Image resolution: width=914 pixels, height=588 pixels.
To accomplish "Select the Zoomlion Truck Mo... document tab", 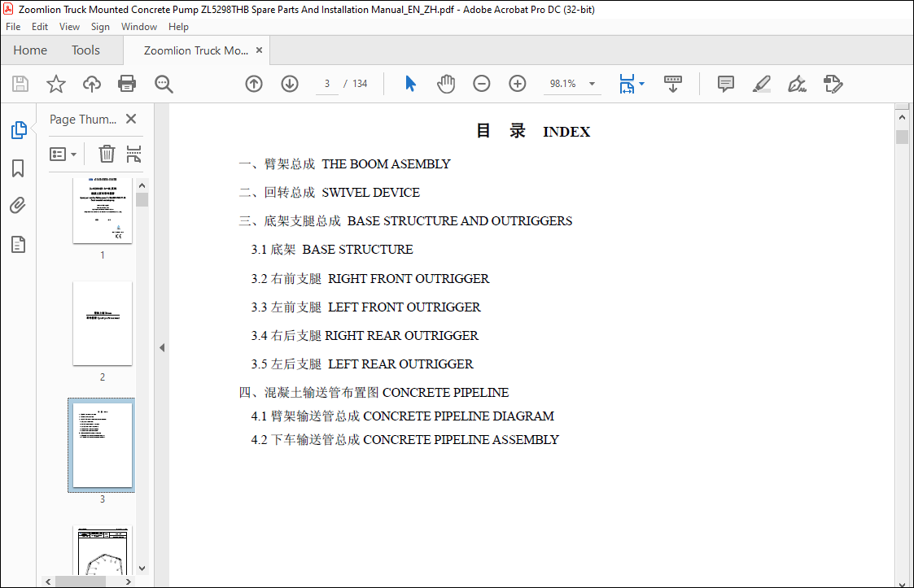I will coord(196,50).
